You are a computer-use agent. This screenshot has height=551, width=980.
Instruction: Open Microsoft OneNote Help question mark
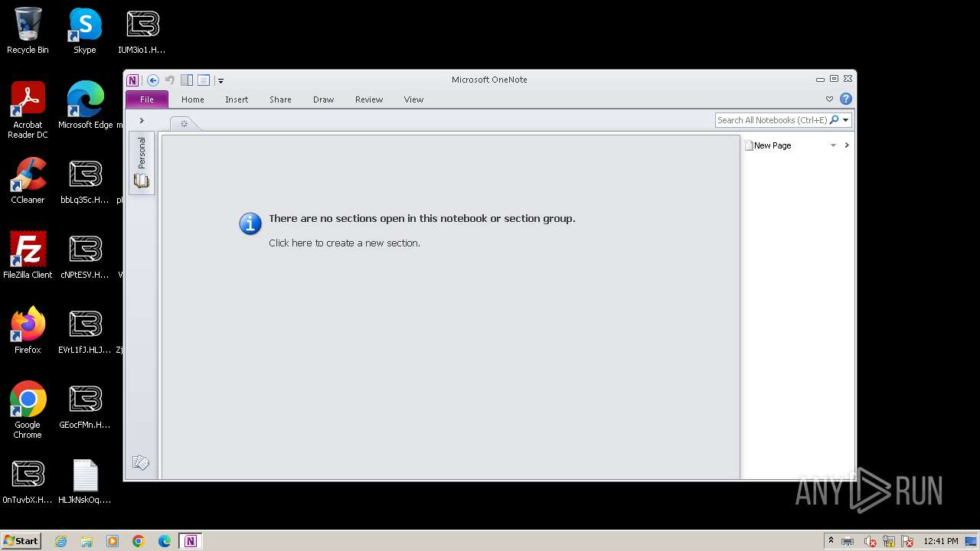846,99
